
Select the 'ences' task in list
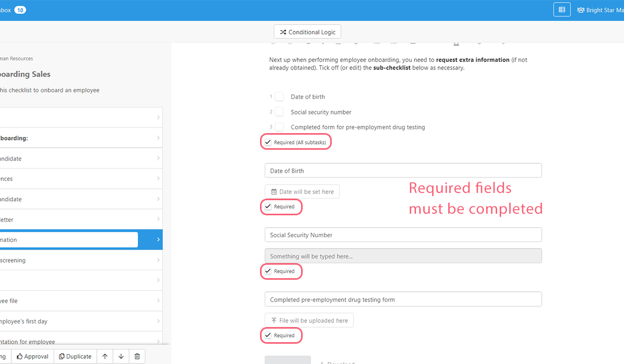point(81,179)
